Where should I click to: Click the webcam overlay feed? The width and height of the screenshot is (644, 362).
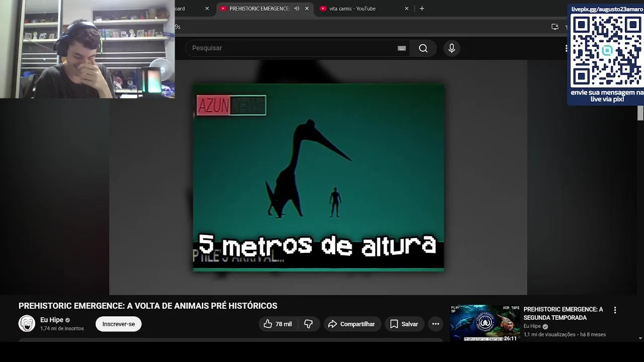[x=88, y=49]
